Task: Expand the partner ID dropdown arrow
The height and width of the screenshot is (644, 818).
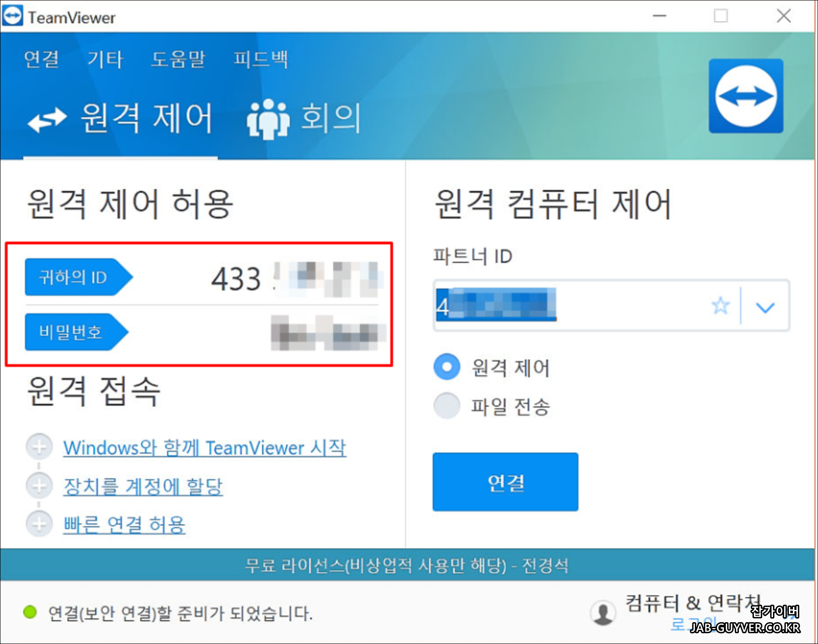Action: pos(765,307)
